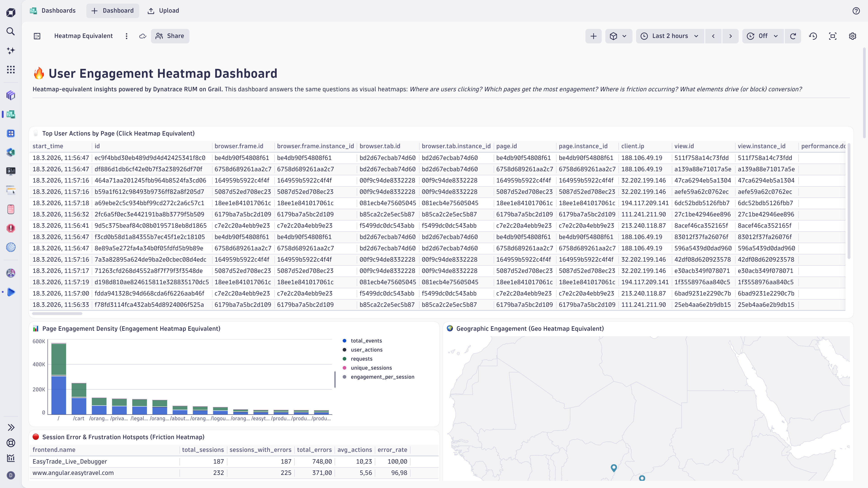Toggle the user_actions series in the legend
868x488 pixels.
click(x=366, y=350)
